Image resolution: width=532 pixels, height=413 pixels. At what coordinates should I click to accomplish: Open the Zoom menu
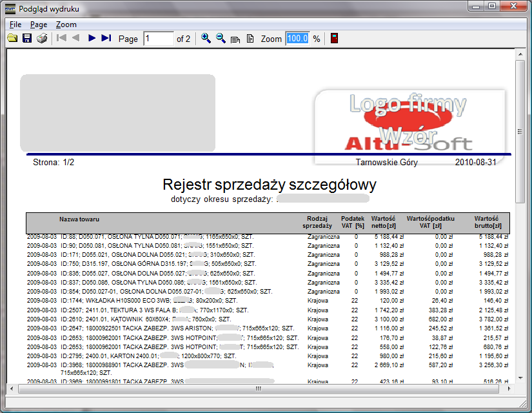(x=66, y=25)
